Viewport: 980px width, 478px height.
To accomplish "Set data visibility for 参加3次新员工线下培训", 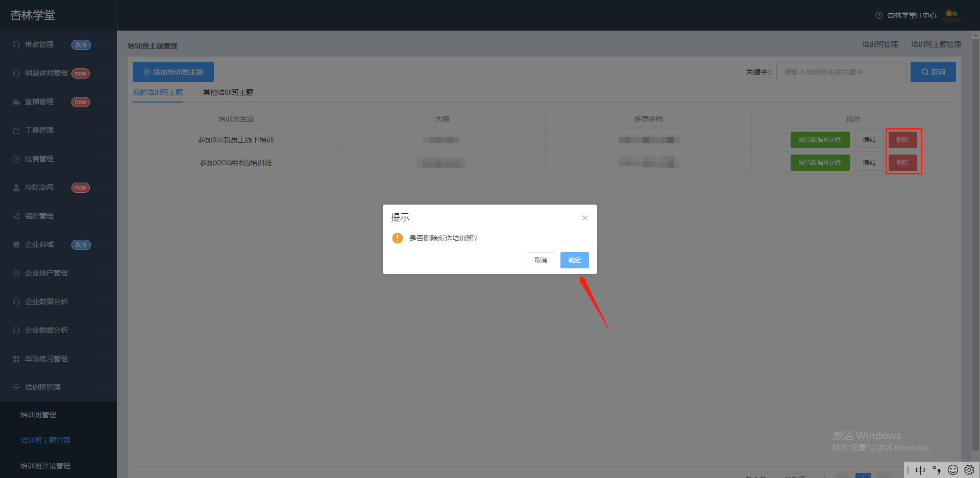I will click(x=820, y=140).
